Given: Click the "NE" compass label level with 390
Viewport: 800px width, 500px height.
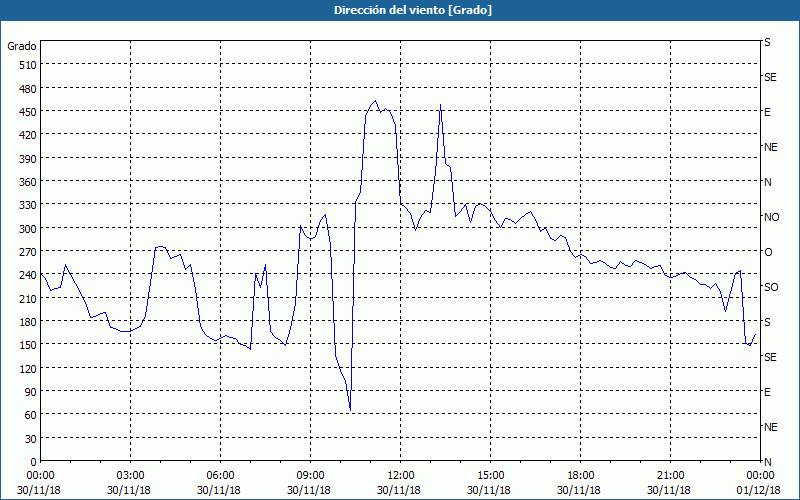Looking at the screenshot, I should coord(770,147).
